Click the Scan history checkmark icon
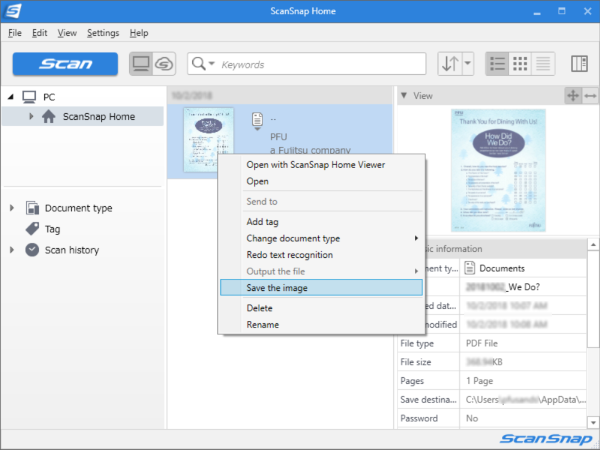 32,250
